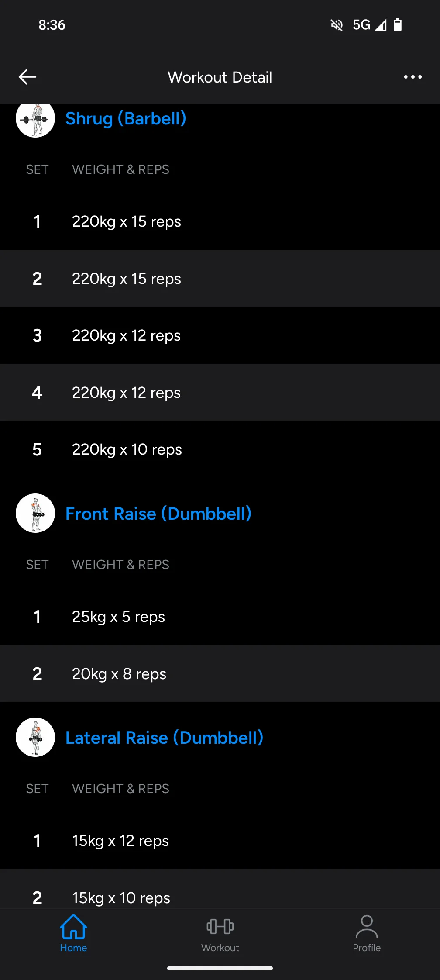Open the three-dot more options menu
Image resolution: width=440 pixels, height=980 pixels.
tap(412, 77)
